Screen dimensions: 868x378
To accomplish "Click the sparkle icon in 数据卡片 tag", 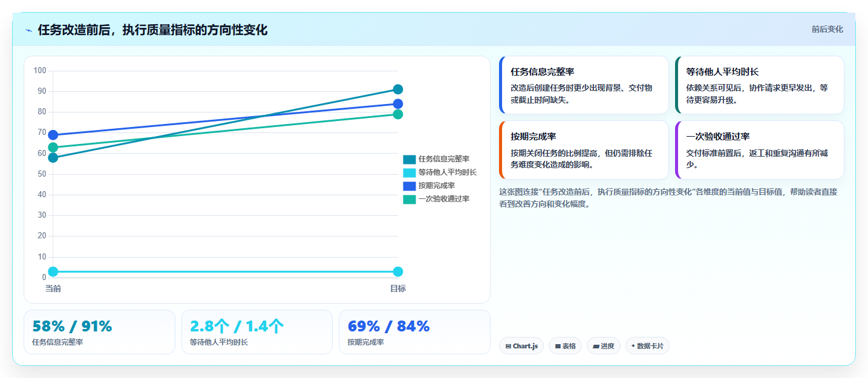I will (x=633, y=346).
